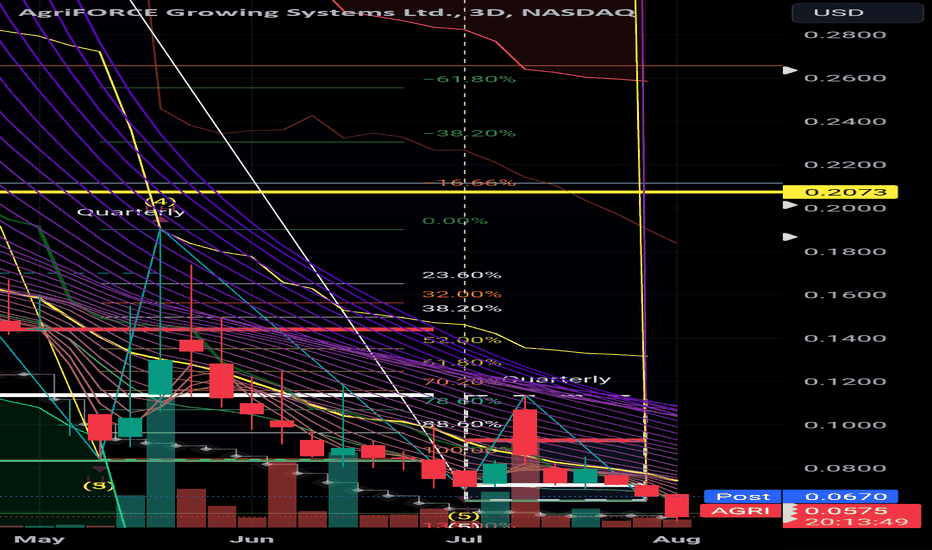Select the 0.1200 price axis label
The image size is (932, 550).
tap(845, 382)
